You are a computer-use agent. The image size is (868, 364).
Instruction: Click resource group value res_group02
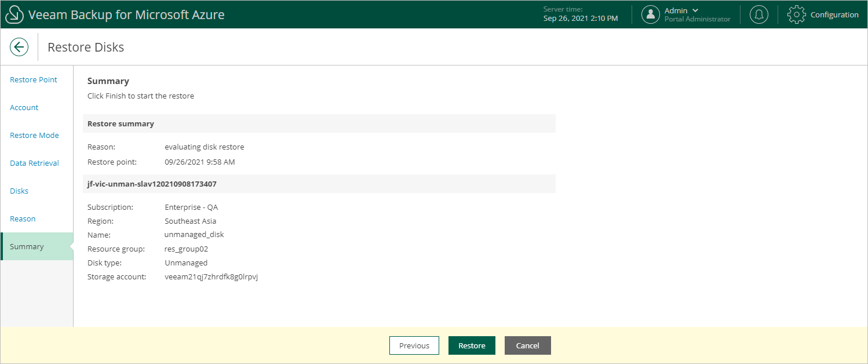(x=186, y=249)
